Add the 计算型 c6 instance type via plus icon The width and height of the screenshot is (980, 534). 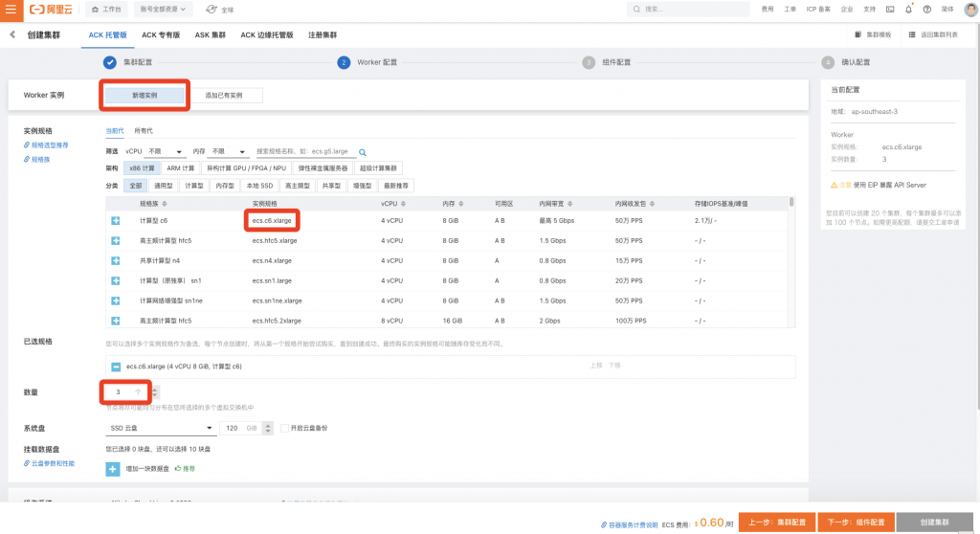coord(116,221)
